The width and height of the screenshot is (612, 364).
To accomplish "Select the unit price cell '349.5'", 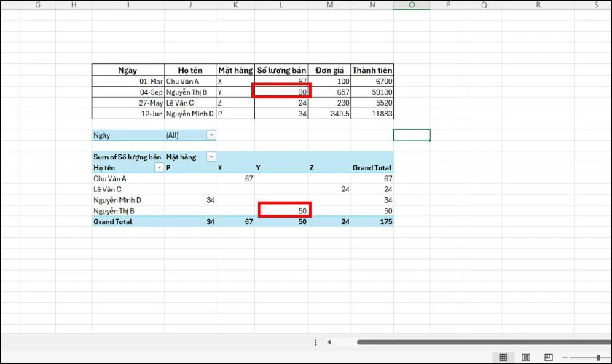I will pyautogui.click(x=329, y=114).
